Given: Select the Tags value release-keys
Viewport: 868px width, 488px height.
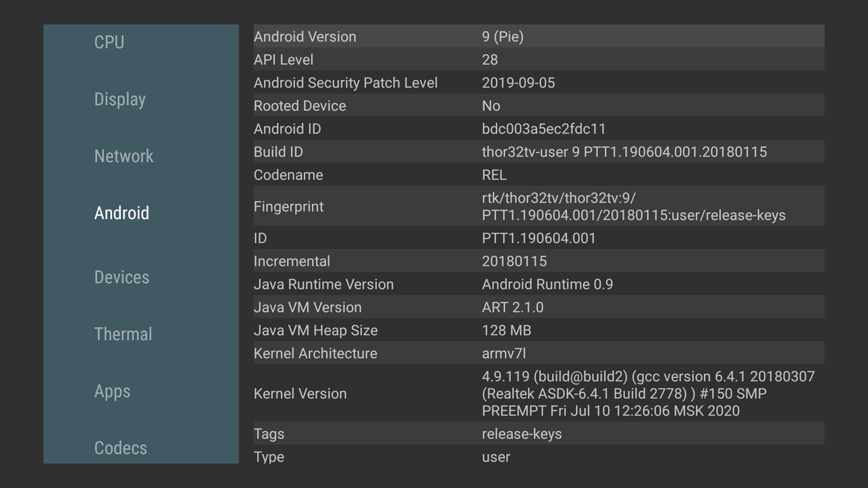Looking at the screenshot, I should (x=522, y=434).
